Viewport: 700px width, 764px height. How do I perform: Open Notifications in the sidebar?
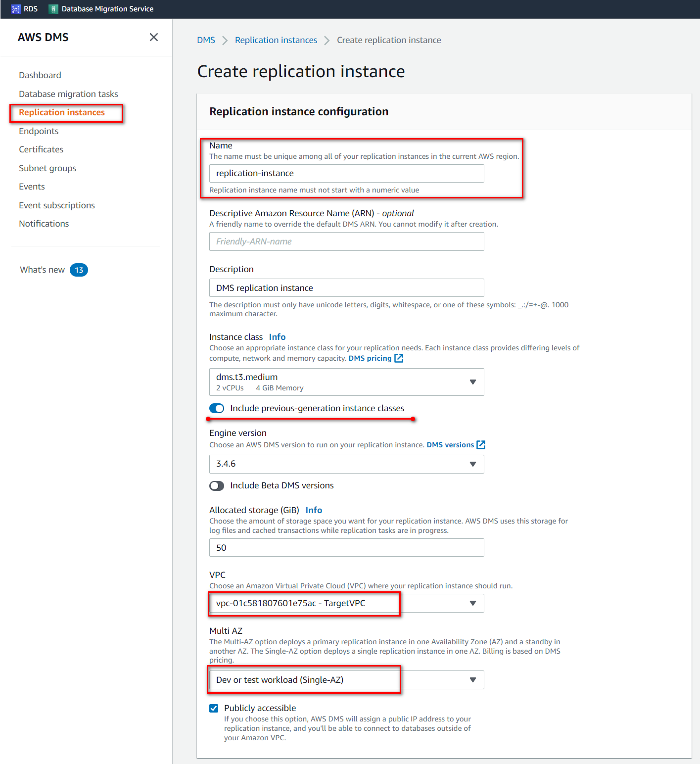pyautogui.click(x=44, y=224)
